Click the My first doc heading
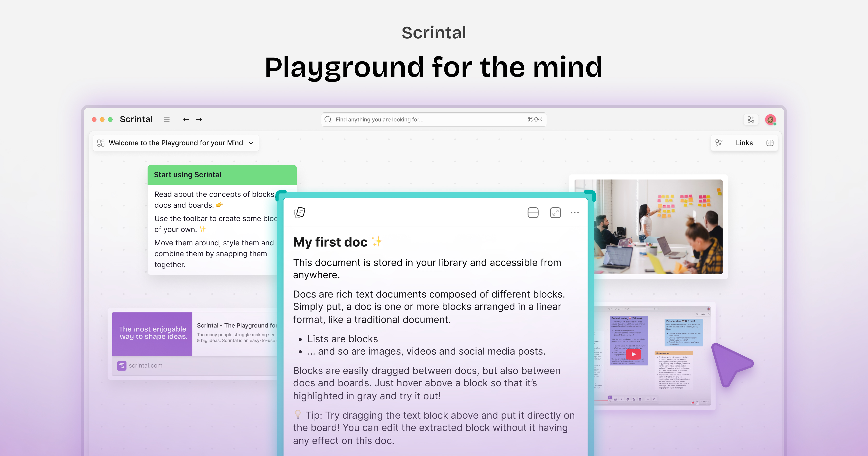Viewport: 868px width, 456px height. [330, 242]
